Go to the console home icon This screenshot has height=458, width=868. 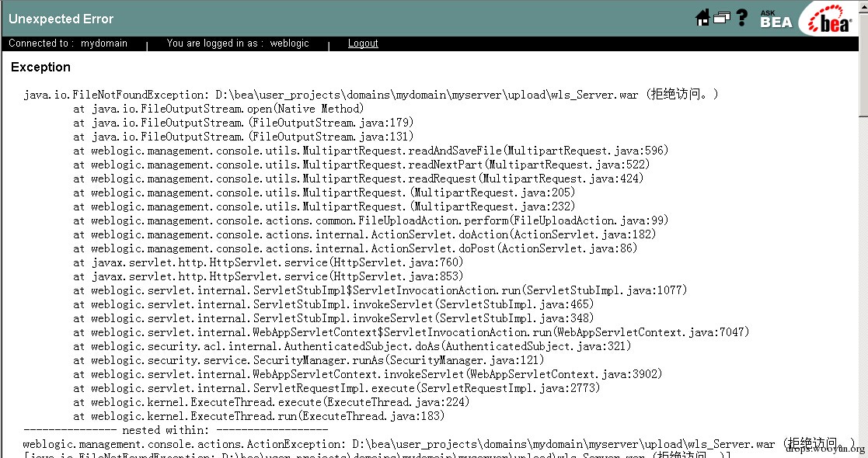point(702,18)
